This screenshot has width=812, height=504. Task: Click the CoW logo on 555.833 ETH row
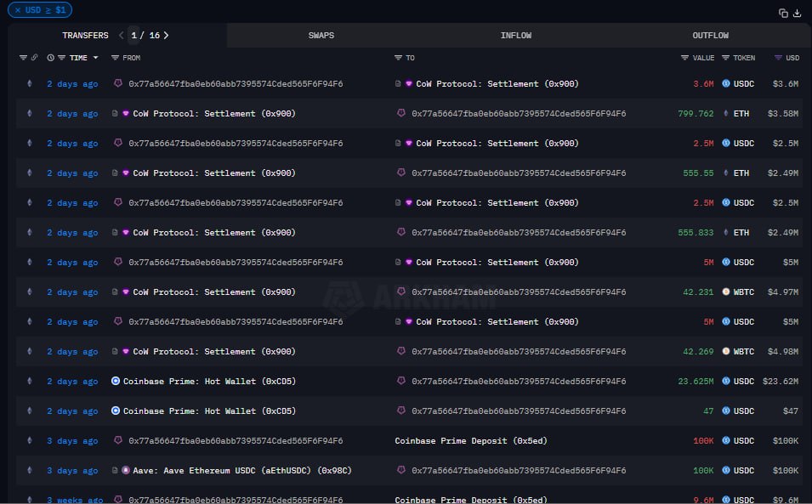(126, 232)
